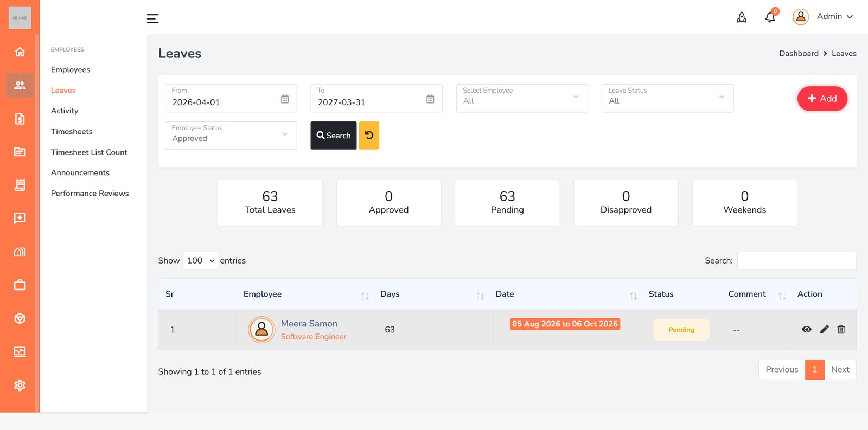View Meera Samon's leave with eye icon

pyautogui.click(x=807, y=329)
